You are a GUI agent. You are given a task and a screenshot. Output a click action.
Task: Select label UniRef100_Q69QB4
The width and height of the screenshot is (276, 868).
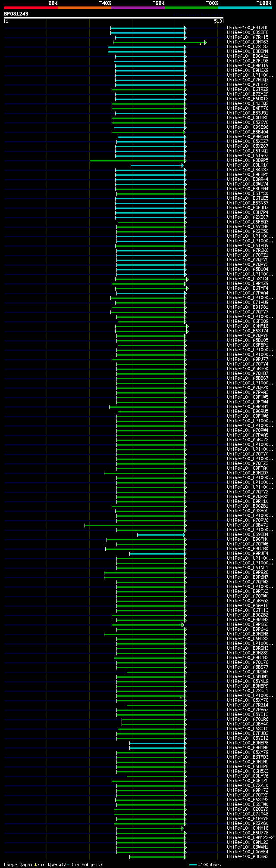248,534
